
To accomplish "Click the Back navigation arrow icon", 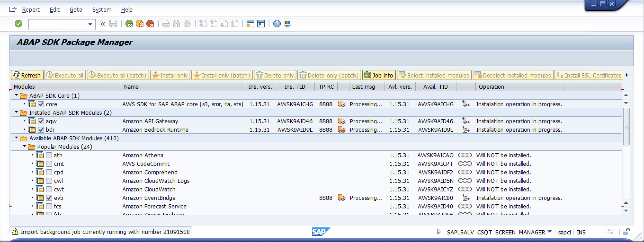I will click(129, 24).
